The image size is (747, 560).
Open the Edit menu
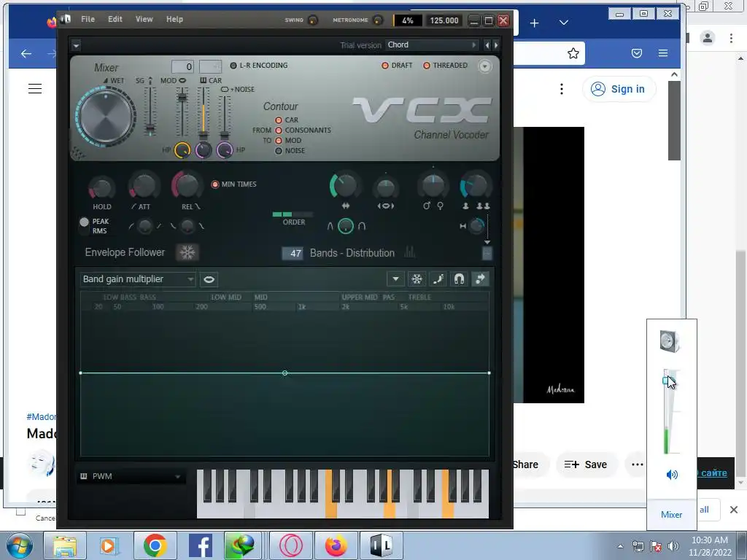pyautogui.click(x=115, y=19)
